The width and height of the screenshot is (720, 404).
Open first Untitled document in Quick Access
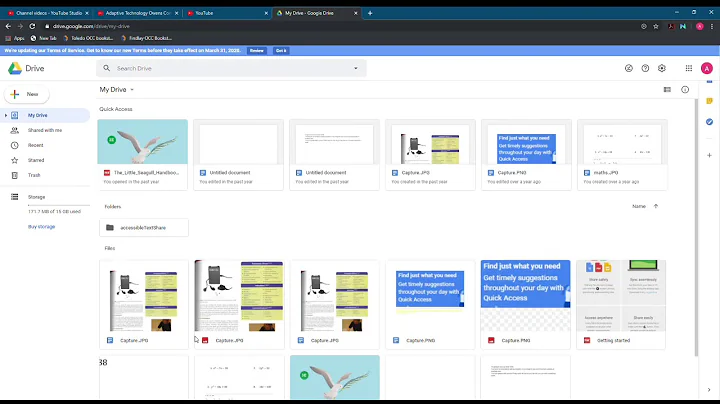click(x=238, y=154)
